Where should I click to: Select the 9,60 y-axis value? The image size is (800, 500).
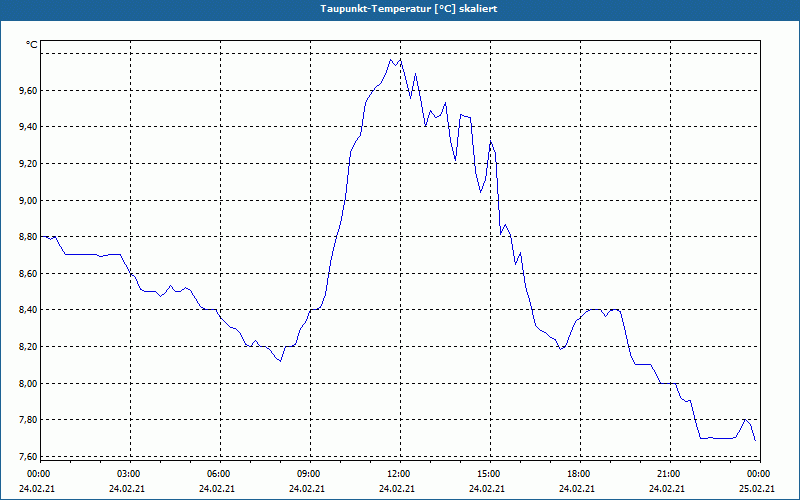click(28, 90)
